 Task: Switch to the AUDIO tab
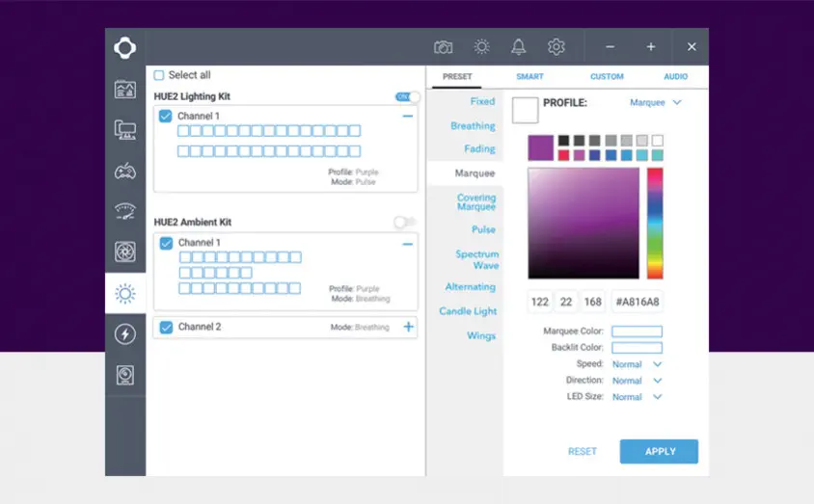pyautogui.click(x=675, y=77)
